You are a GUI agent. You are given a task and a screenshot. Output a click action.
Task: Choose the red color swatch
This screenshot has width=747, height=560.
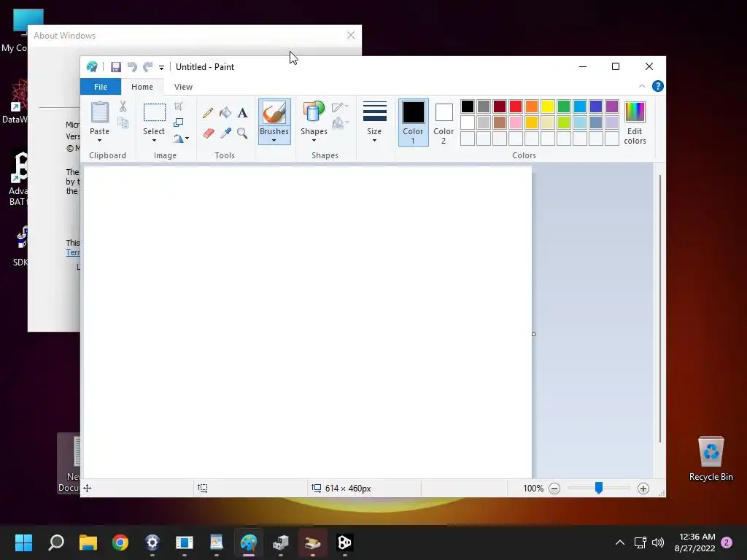click(516, 106)
